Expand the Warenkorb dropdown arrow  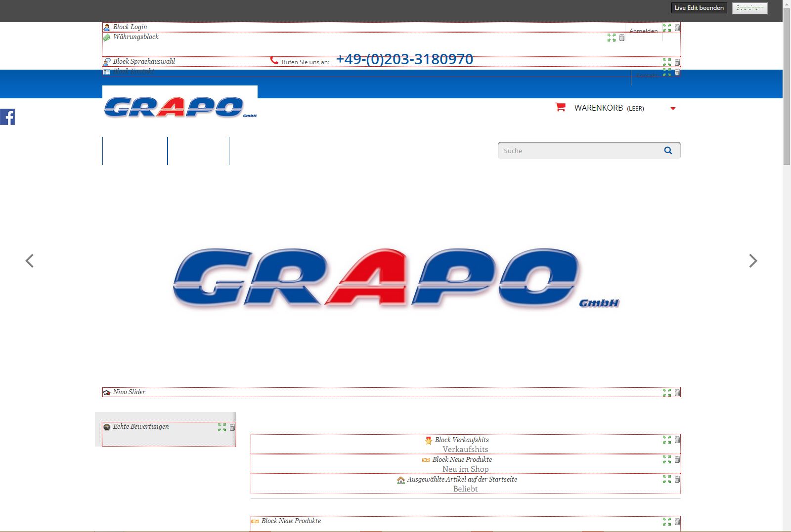(673, 109)
